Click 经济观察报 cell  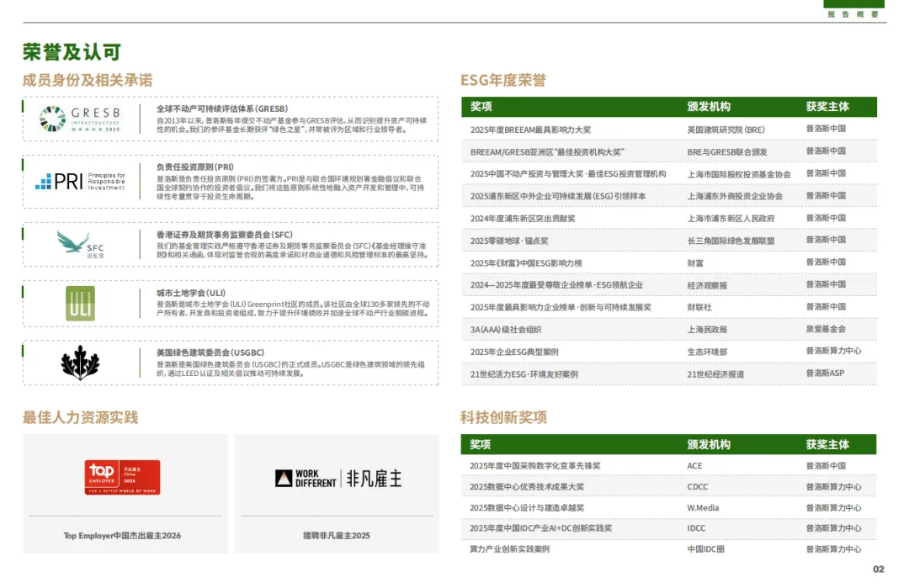point(707,285)
